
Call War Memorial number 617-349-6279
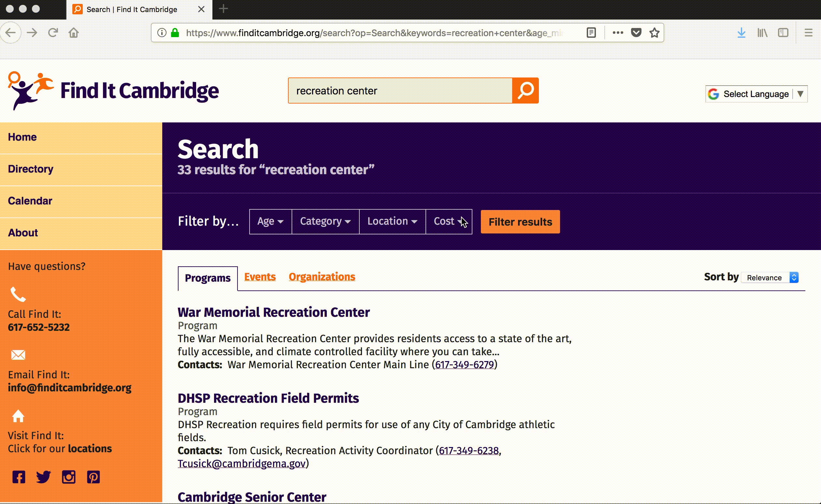point(465,365)
